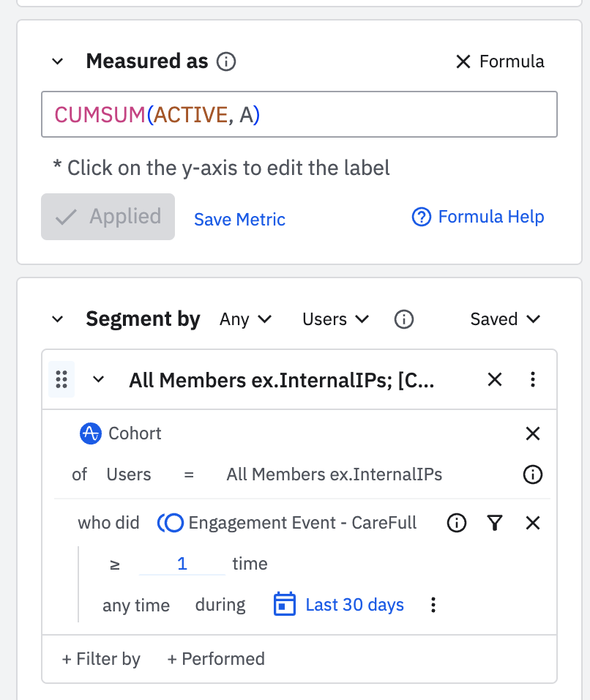The image size is (590, 700).
Task: Open the Users dropdown in Segment by
Action: point(335,319)
